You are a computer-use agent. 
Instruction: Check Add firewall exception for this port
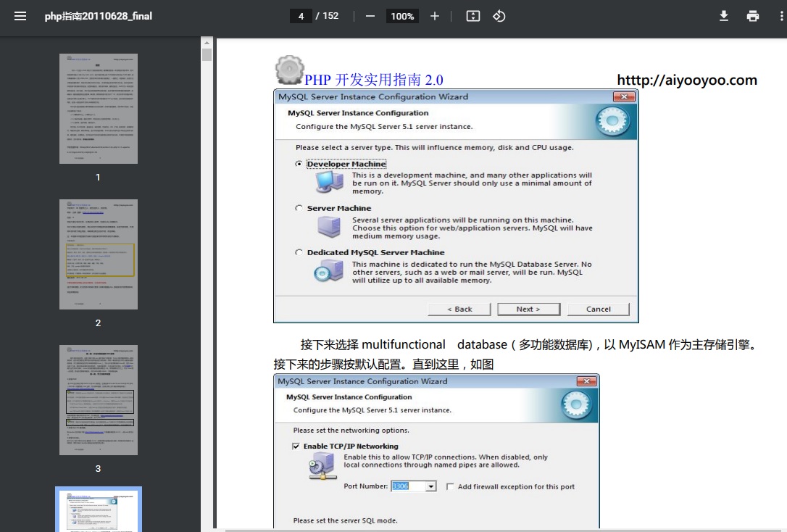point(450,486)
